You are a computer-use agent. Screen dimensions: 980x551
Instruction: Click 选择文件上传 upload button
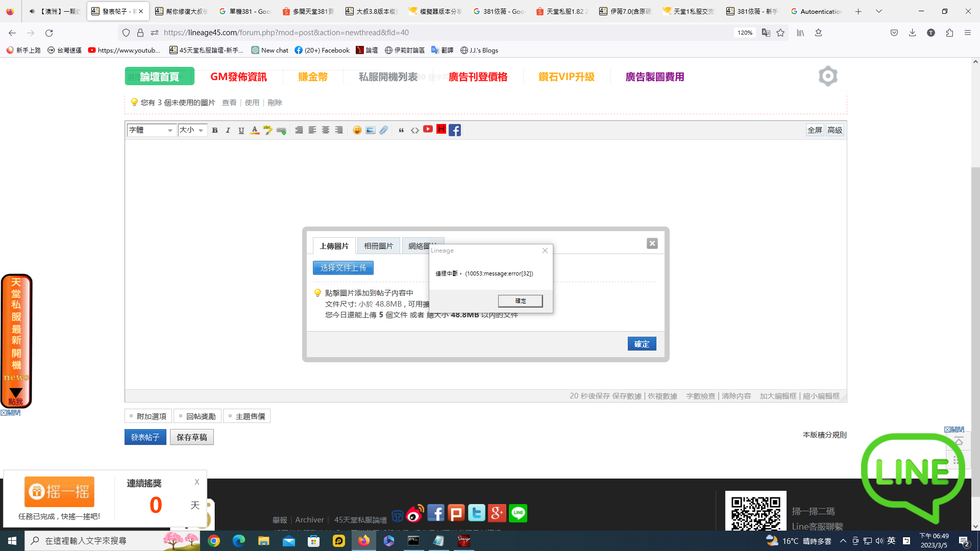tap(343, 268)
